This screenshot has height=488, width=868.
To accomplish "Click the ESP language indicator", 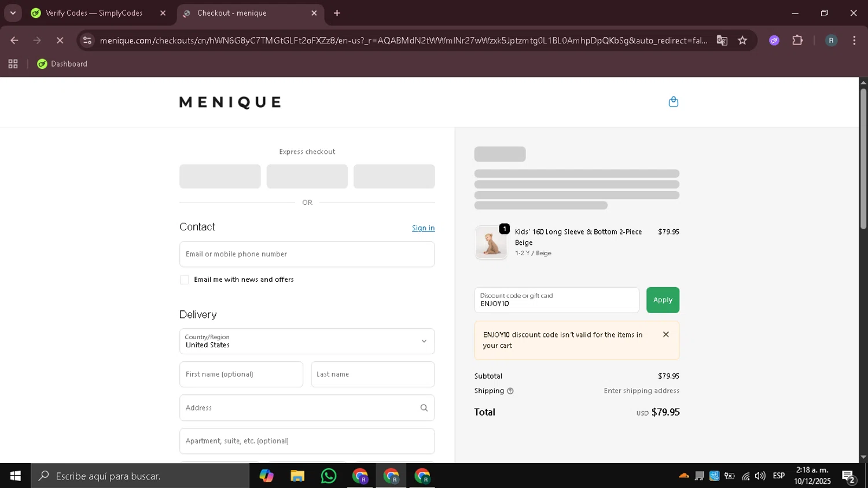I will coord(779,476).
